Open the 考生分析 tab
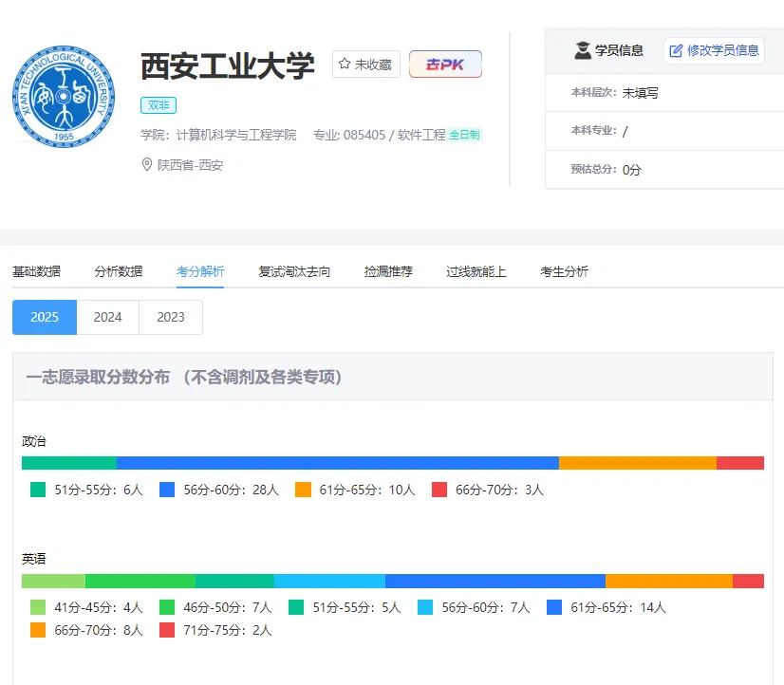 (564, 271)
